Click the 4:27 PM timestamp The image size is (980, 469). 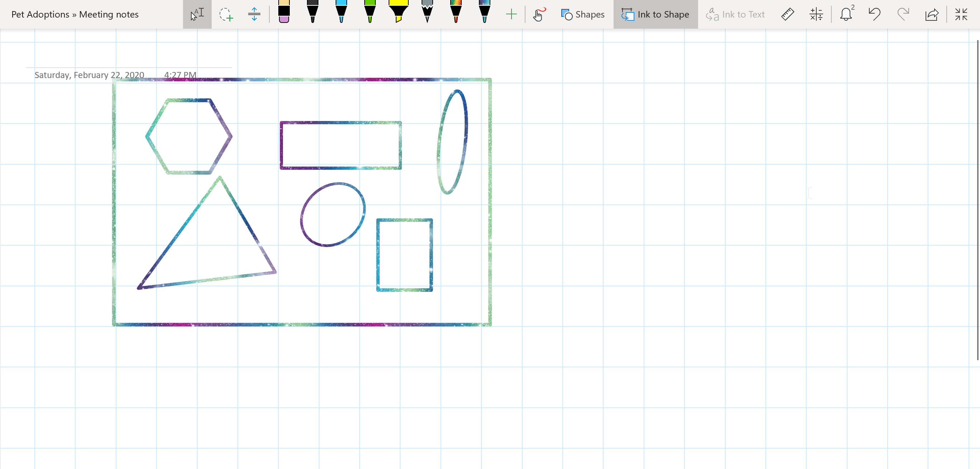pos(180,75)
